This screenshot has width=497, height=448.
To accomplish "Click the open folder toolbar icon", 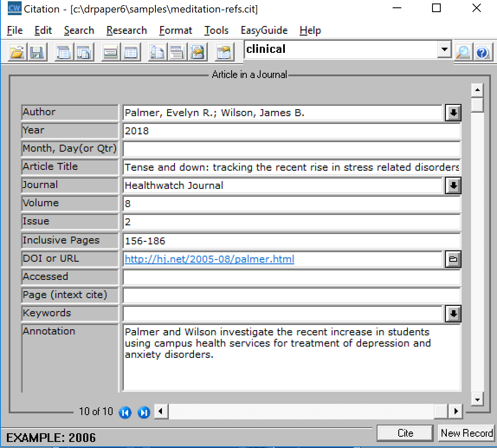I will 17,52.
